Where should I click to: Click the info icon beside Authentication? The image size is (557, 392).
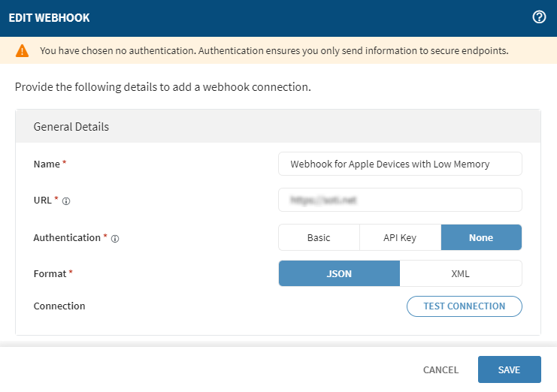coord(115,239)
